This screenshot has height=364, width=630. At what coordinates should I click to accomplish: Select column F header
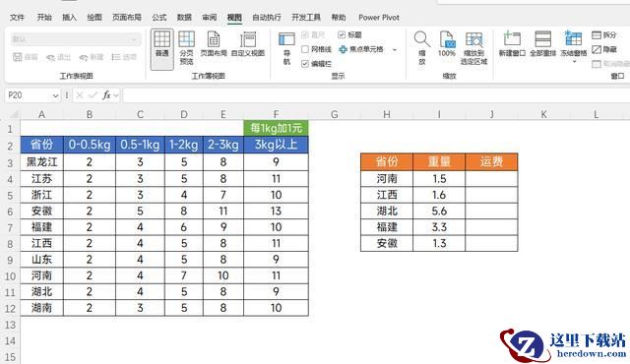coord(276,114)
